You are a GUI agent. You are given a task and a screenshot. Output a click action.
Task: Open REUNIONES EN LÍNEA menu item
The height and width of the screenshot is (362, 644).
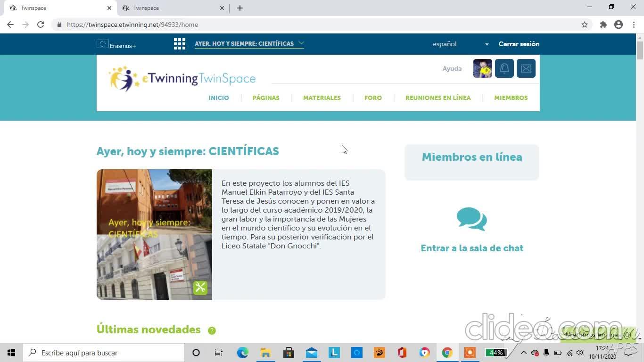tap(438, 98)
